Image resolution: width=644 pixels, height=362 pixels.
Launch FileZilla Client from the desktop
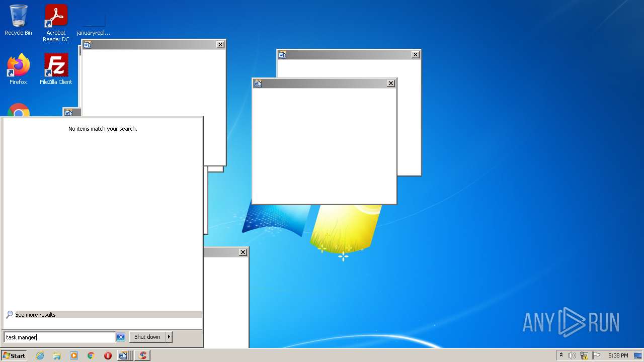pyautogui.click(x=56, y=69)
